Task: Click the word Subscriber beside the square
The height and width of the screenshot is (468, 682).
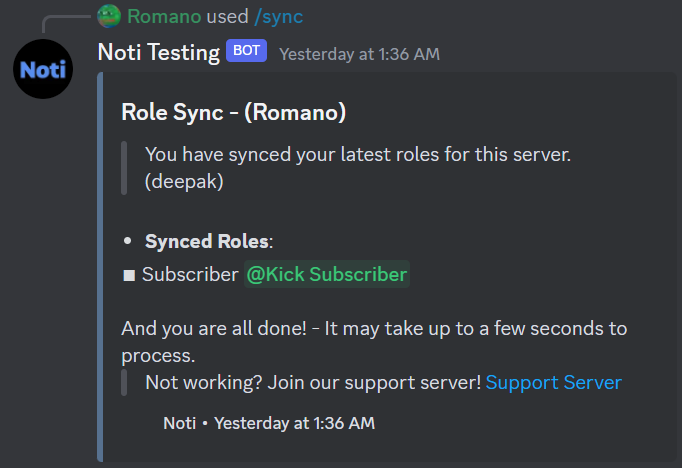Action: (x=190, y=275)
